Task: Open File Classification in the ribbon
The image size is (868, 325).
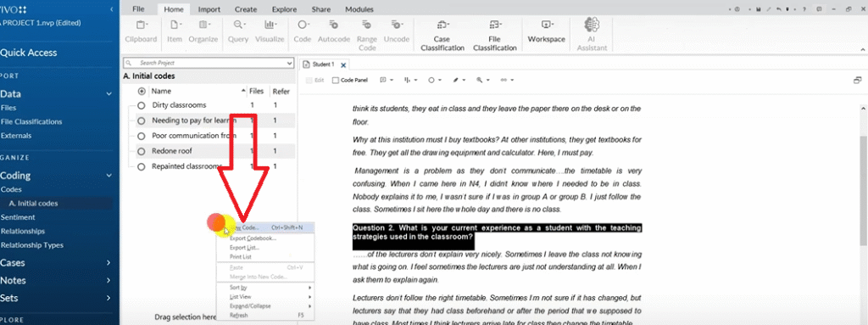Action: tap(495, 36)
